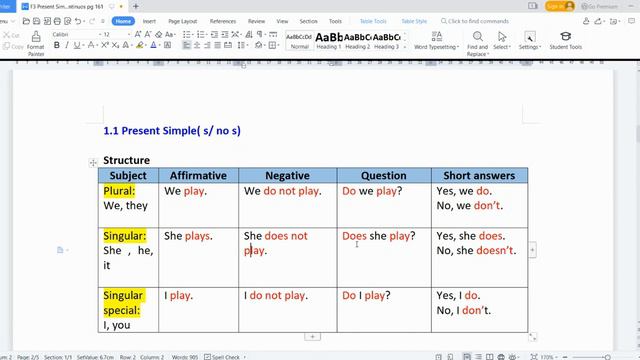Increase indent of the paragraph

[224, 34]
